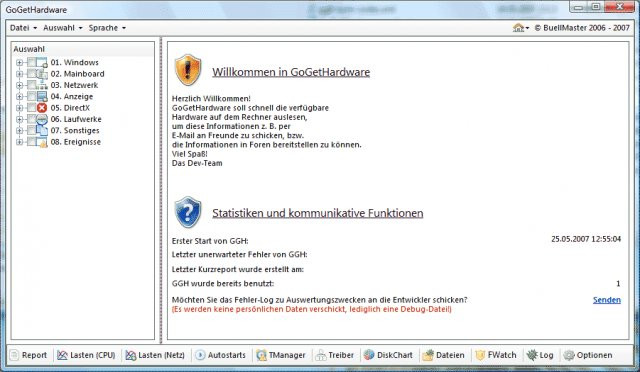Image resolution: width=640 pixels, height=372 pixels.
Task: Click the Sonstiges document icon
Action: [42, 130]
